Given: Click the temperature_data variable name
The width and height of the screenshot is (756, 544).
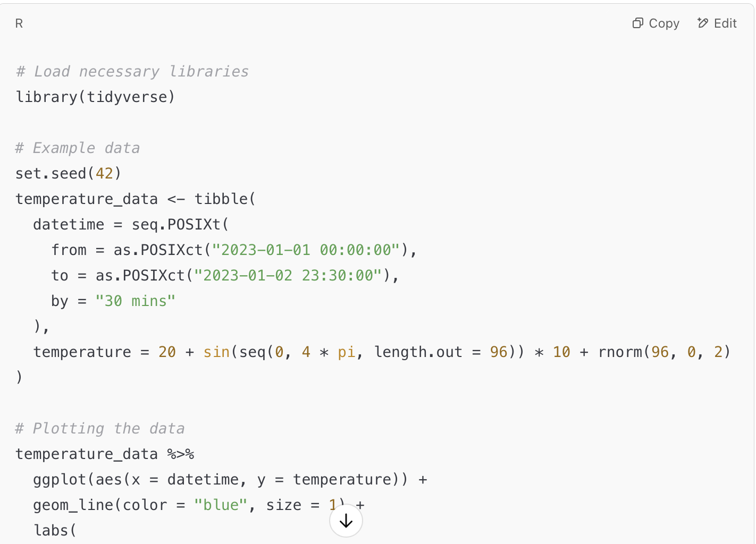Looking at the screenshot, I should [86, 199].
